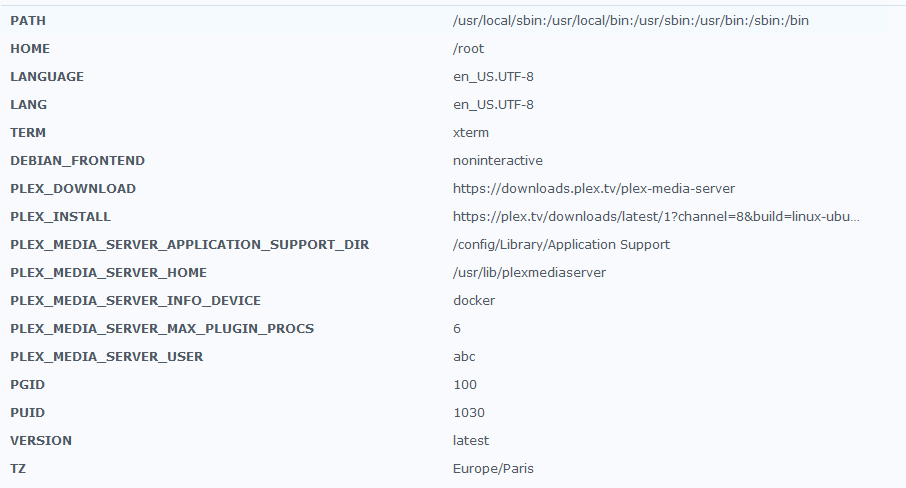Select the PLEX_MEDIA_SERVER_MAX_PLUGIN_PROCS variable name

coord(162,329)
